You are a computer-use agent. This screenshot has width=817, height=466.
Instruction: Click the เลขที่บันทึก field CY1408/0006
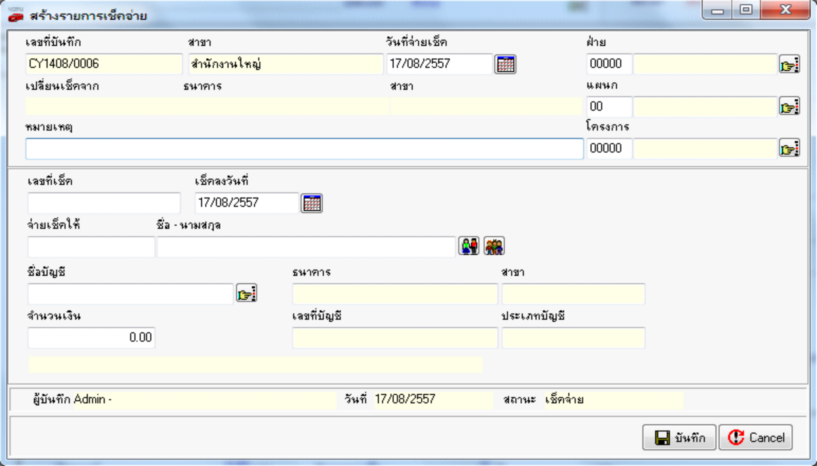[104, 64]
